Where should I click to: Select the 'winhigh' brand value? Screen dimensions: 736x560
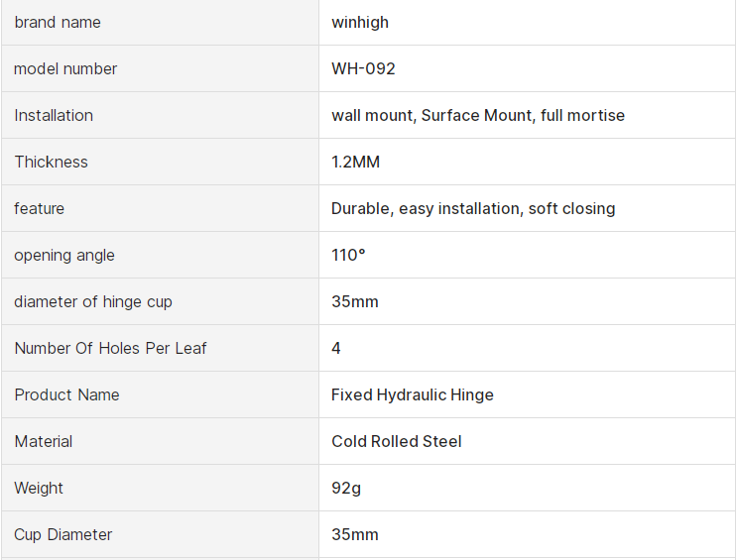(360, 22)
